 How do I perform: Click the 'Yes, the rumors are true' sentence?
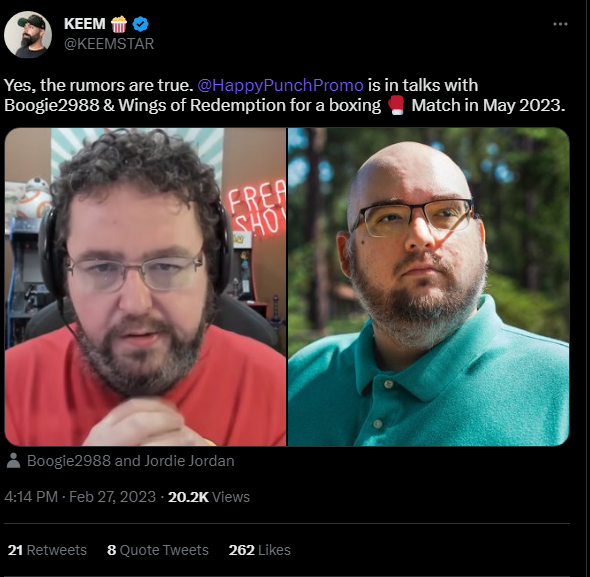click(x=99, y=85)
